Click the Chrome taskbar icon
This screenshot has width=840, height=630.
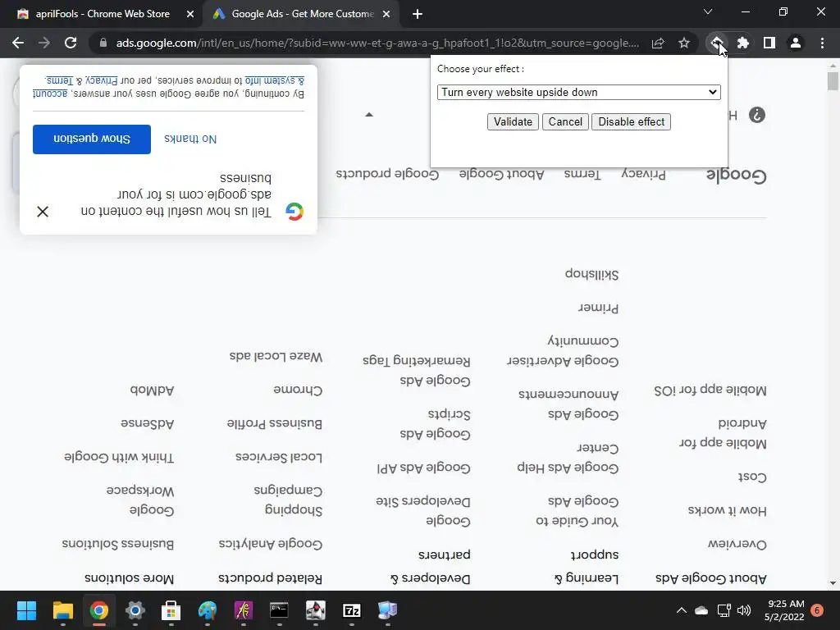[x=99, y=610]
